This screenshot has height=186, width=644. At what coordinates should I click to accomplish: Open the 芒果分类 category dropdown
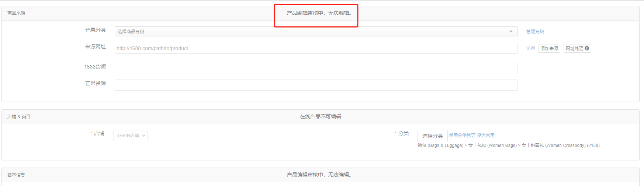316,32
